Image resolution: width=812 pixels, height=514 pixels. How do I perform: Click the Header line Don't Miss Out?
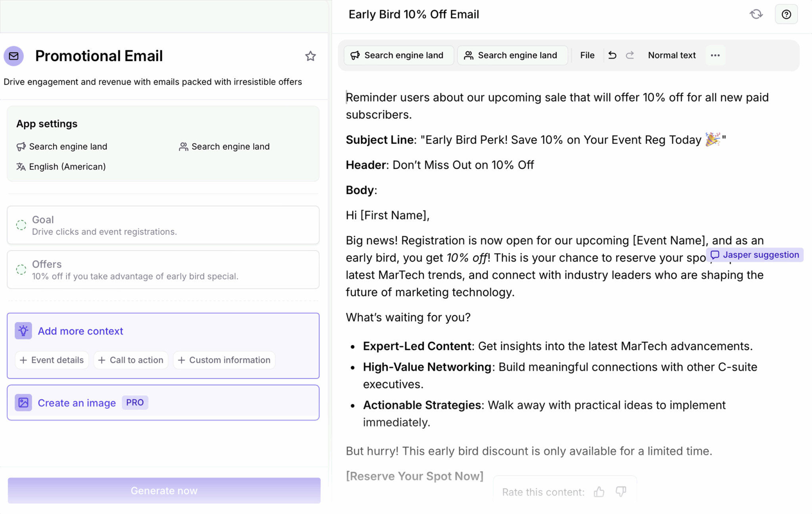pos(440,165)
